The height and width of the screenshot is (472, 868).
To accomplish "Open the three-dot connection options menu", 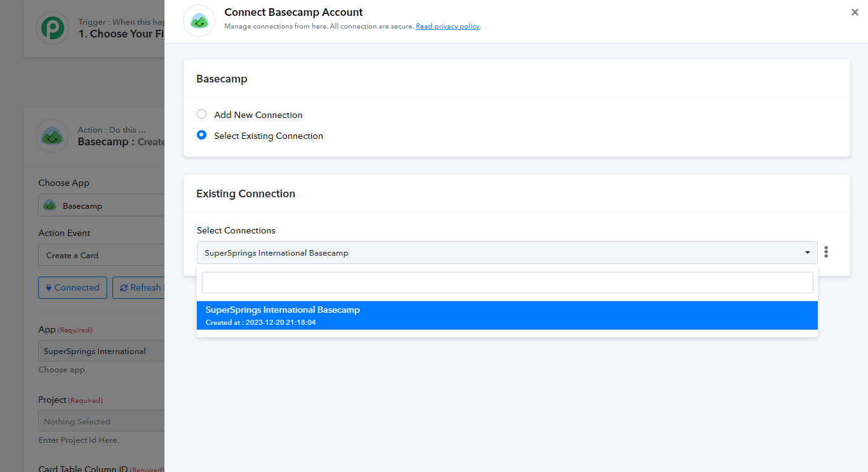I will click(x=826, y=252).
